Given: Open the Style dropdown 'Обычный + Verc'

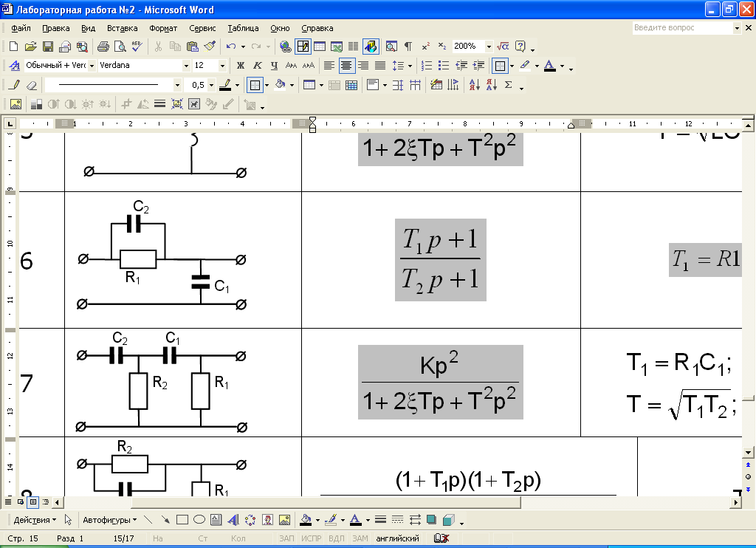Looking at the screenshot, I should click(92, 66).
